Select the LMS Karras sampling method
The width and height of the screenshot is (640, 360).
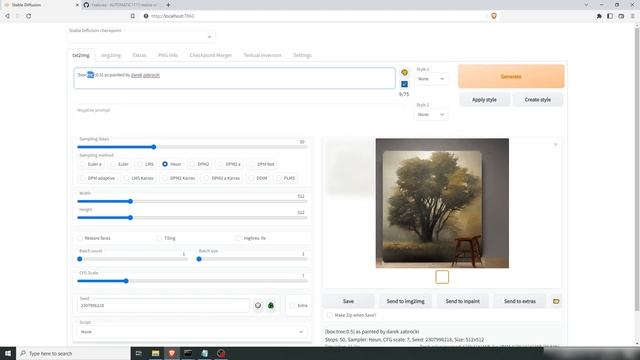point(139,178)
